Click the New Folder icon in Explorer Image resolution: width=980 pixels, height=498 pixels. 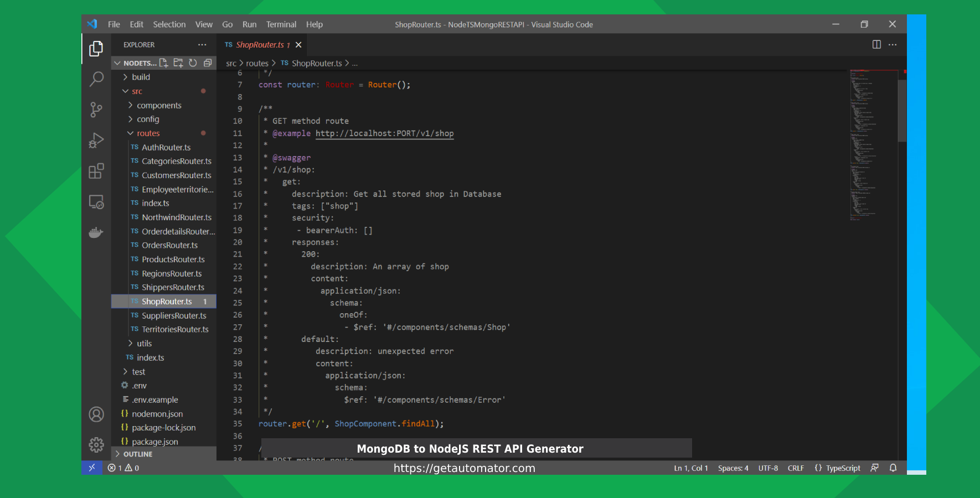178,63
